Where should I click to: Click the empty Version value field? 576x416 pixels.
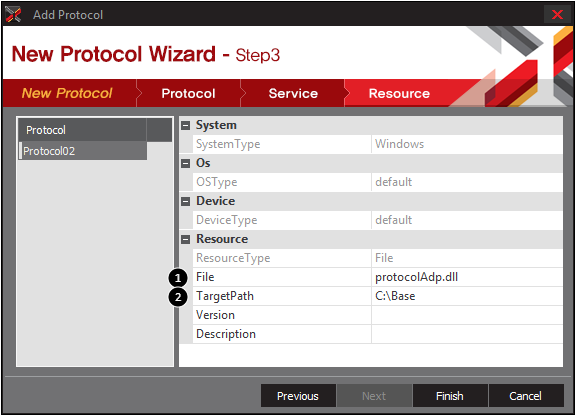[x=467, y=315]
